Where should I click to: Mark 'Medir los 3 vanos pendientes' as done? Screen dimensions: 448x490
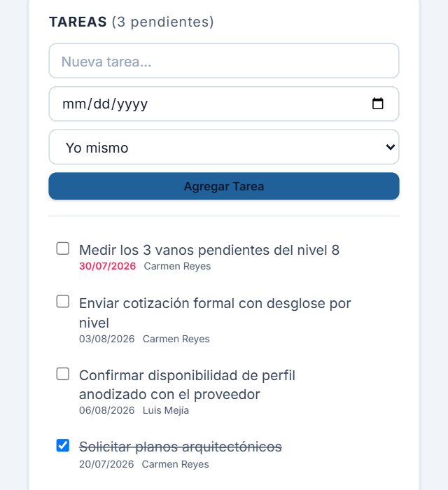(63, 248)
